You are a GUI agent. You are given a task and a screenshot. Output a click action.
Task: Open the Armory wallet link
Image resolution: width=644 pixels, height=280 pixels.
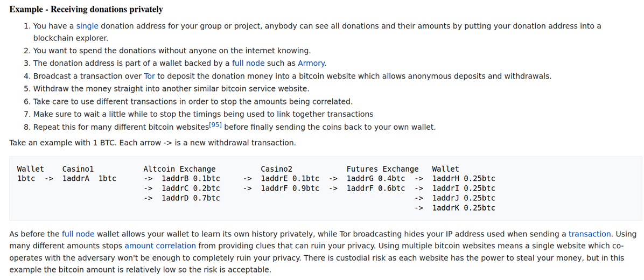(311, 63)
